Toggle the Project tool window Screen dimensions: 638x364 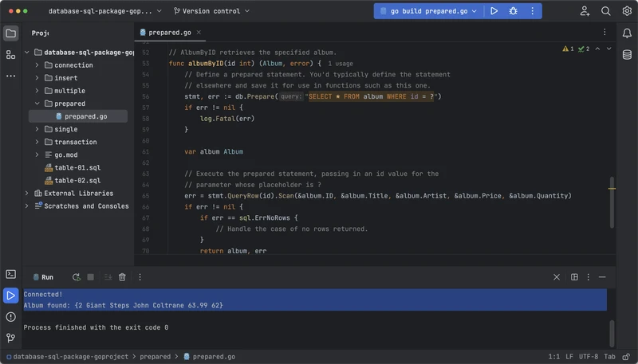[10, 33]
